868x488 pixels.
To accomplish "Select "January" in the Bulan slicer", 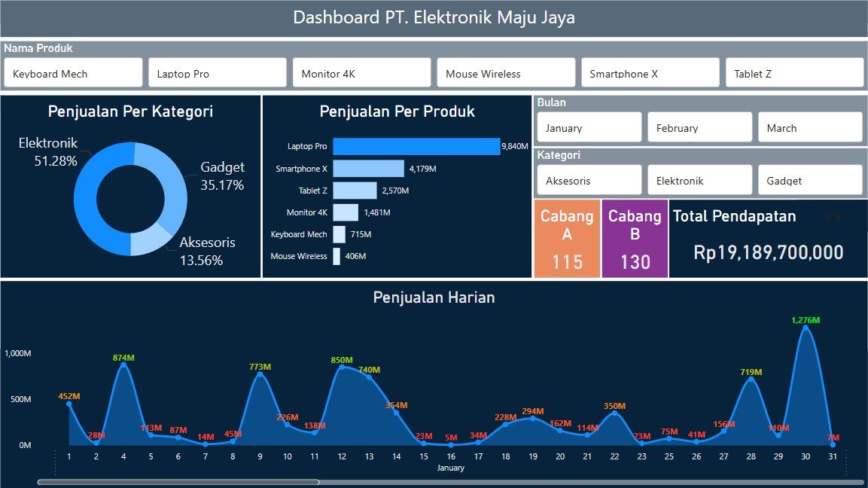I will coord(589,127).
